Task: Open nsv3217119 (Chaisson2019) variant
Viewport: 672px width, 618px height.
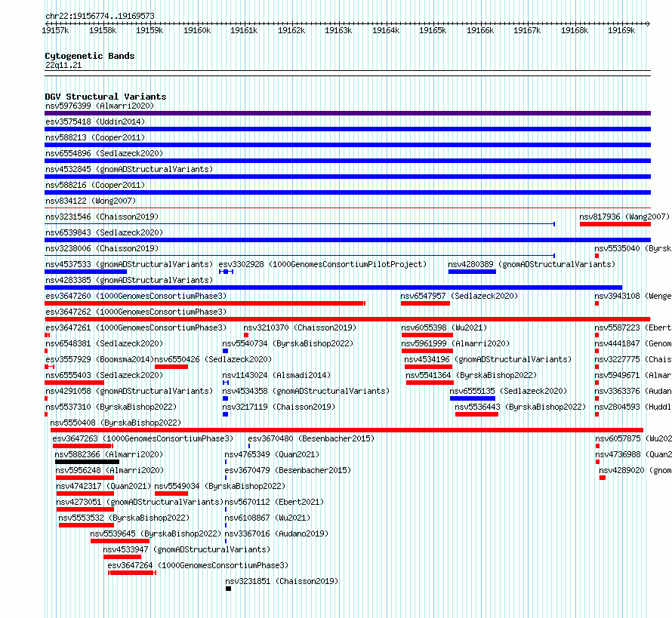Action: [279, 407]
